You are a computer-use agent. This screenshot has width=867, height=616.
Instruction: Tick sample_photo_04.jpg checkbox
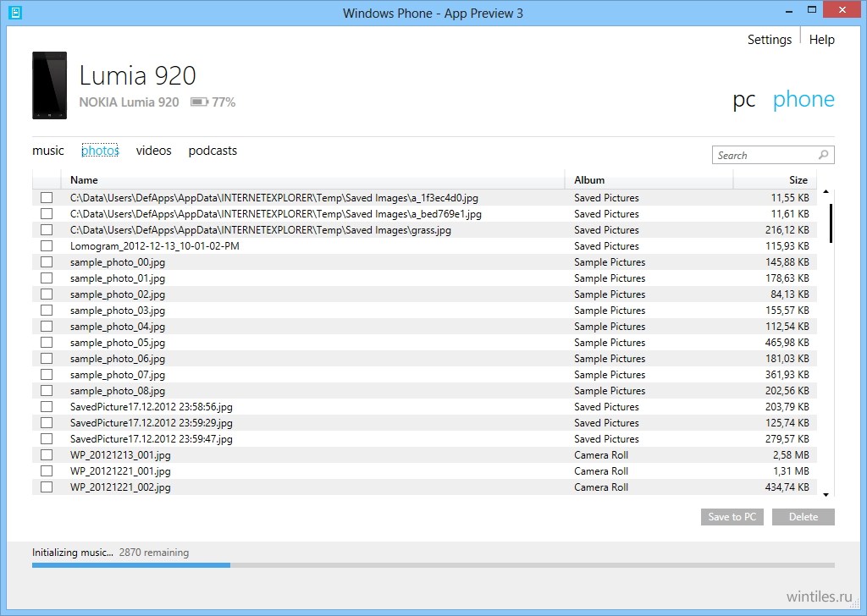(47, 326)
